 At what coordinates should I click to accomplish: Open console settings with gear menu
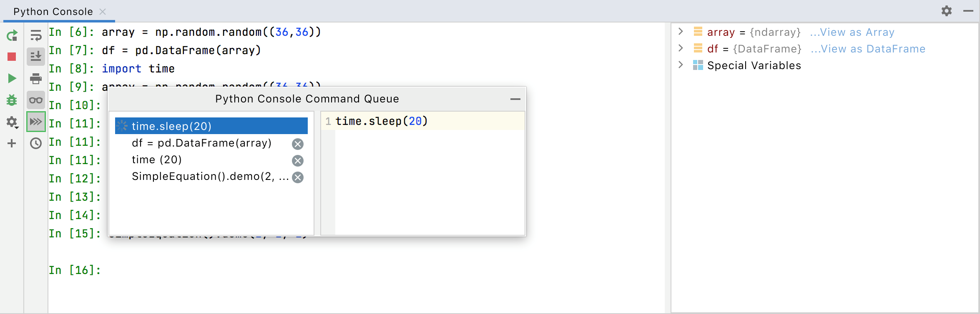click(947, 11)
